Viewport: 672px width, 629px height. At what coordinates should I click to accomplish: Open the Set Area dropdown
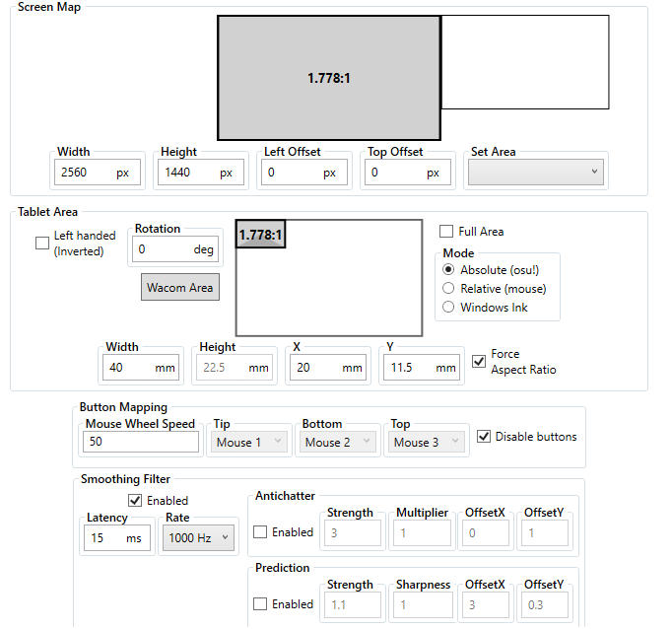535,173
